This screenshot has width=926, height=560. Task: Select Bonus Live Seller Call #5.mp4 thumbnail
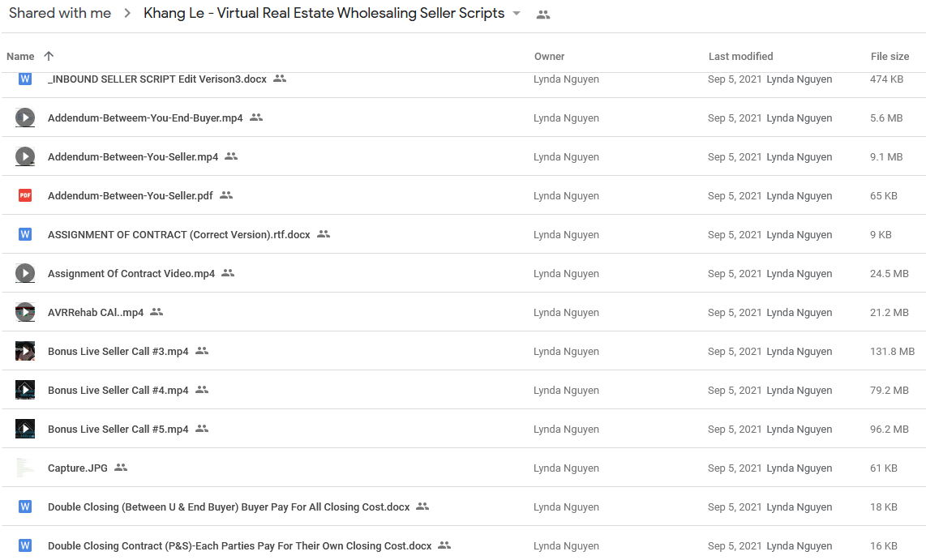pos(25,429)
